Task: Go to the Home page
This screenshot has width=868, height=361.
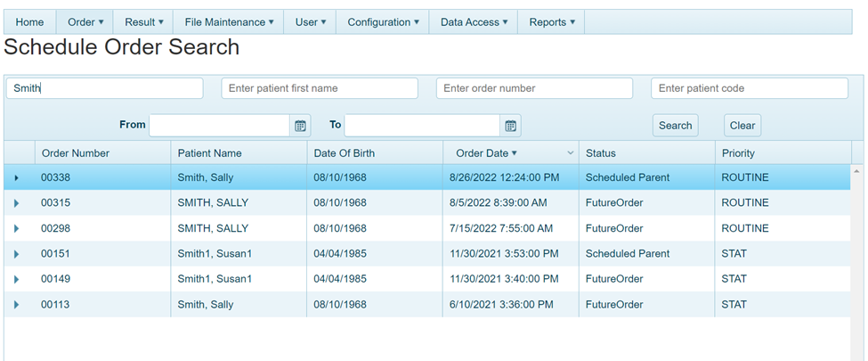Action: [x=29, y=22]
